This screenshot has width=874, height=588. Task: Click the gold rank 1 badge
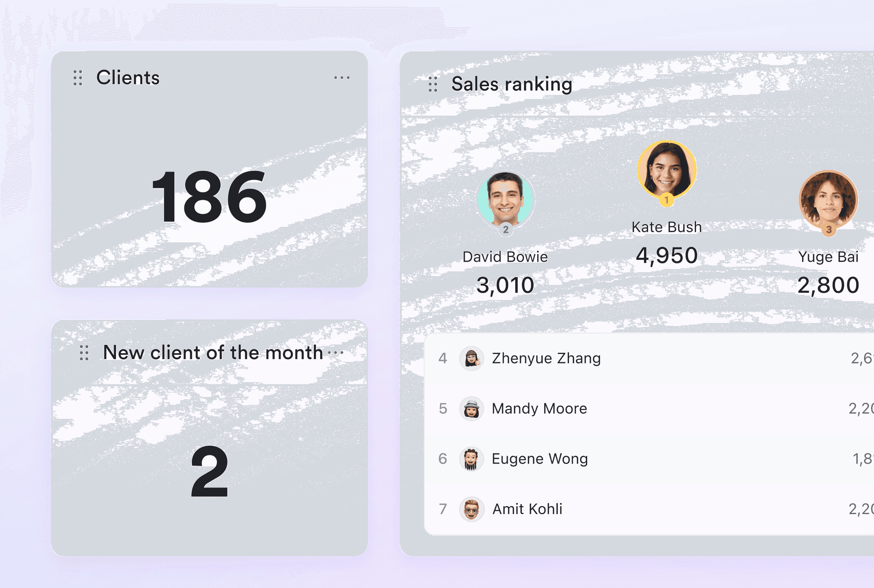[667, 200]
